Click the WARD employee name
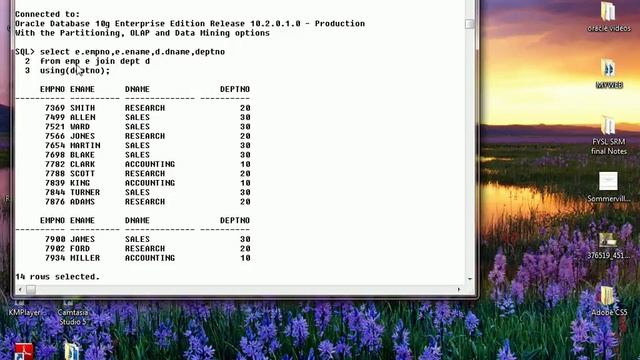This screenshot has width=640, height=360. [x=80, y=127]
